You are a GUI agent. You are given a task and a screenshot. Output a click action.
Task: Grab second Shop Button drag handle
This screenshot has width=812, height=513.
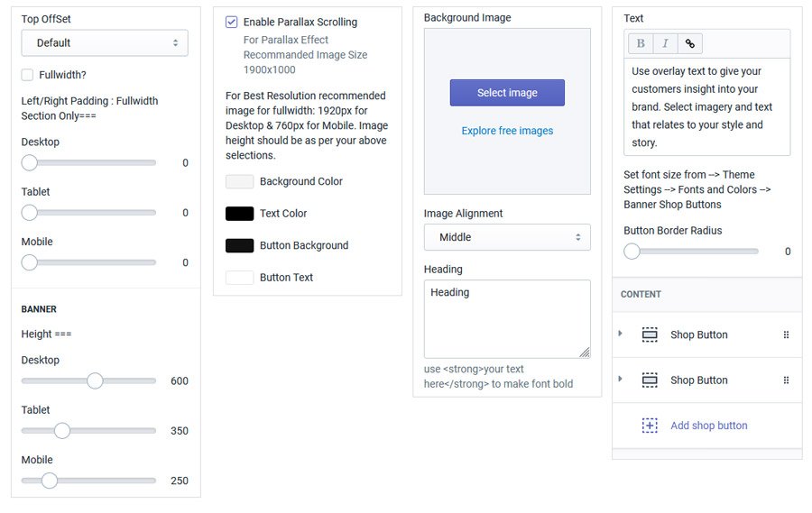point(786,380)
